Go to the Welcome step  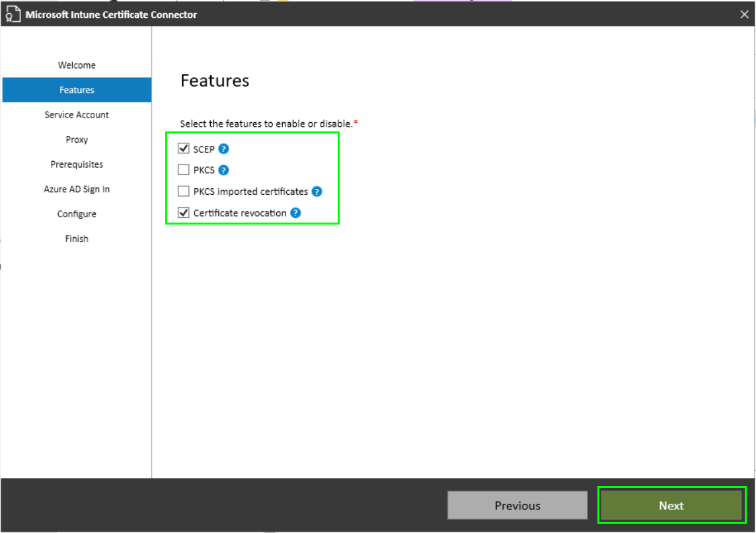pyautogui.click(x=77, y=65)
